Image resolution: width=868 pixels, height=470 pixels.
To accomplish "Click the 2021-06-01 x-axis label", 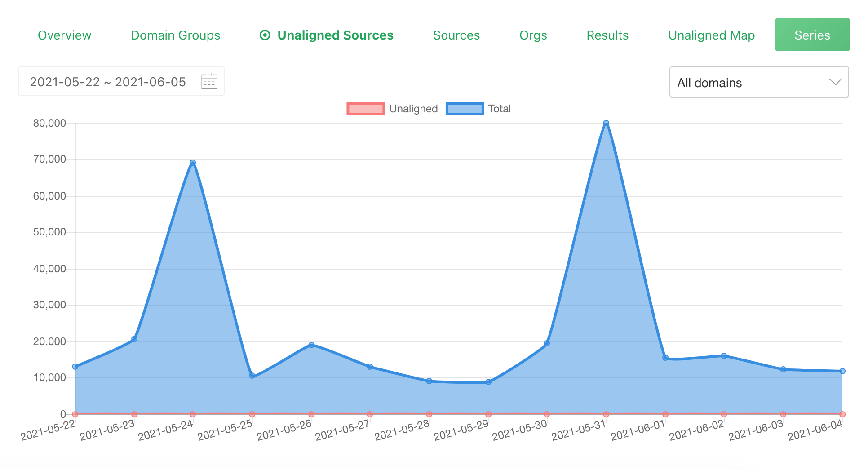I will [x=638, y=430].
